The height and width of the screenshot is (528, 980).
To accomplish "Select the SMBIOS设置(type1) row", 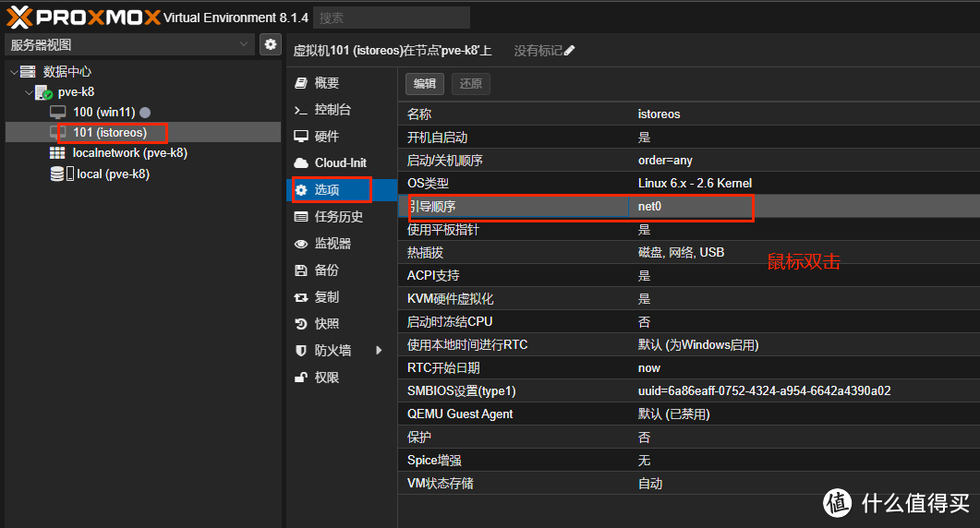I will pyautogui.click(x=689, y=391).
